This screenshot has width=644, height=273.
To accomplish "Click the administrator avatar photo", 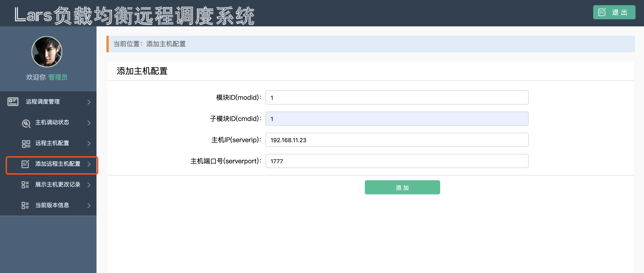I will (47, 52).
